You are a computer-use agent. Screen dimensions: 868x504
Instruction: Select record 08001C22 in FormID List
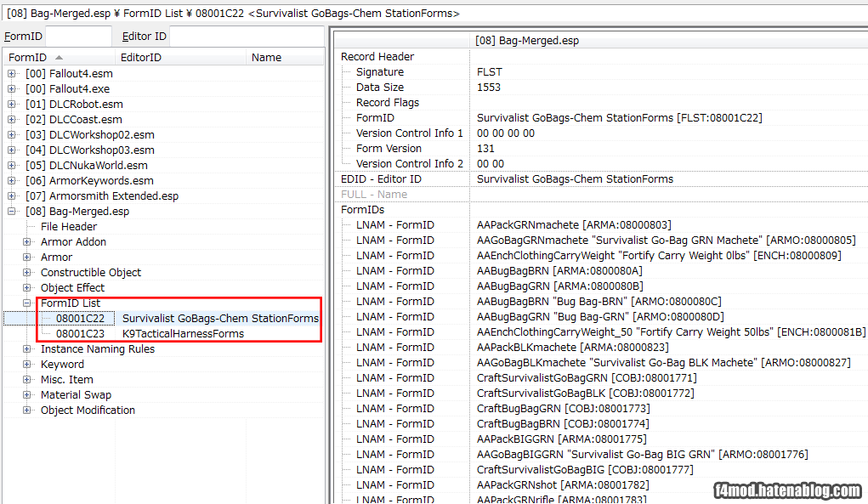[162, 318]
